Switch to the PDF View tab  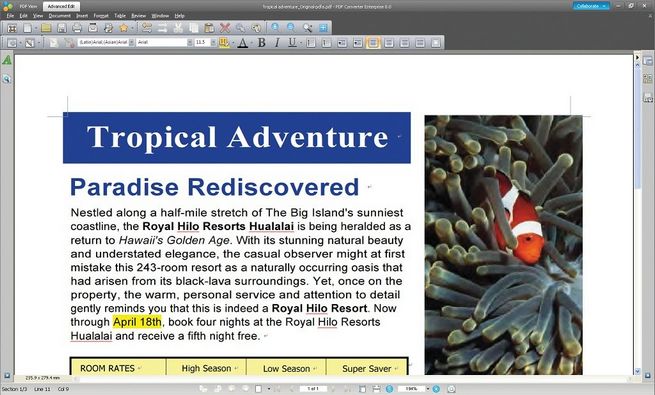(28, 6)
